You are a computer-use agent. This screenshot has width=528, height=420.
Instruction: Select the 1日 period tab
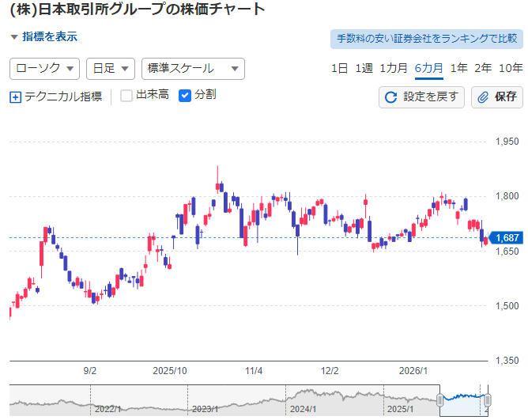click(339, 69)
